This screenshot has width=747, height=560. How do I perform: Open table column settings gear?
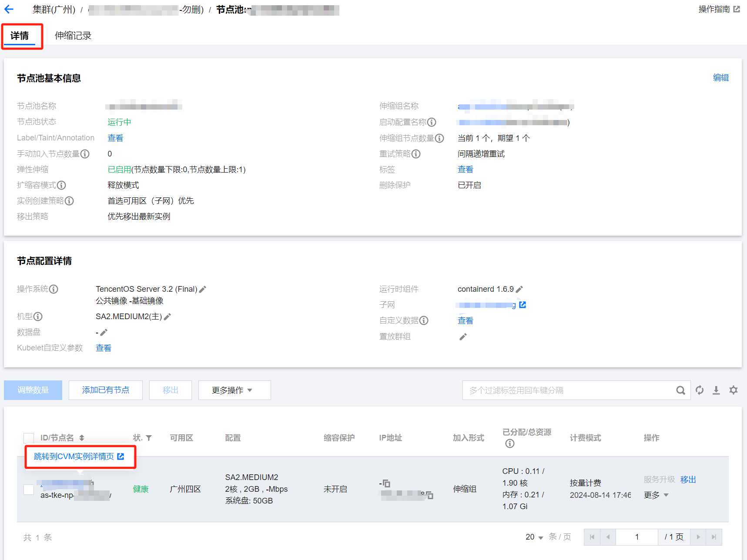(x=734, y=390)
